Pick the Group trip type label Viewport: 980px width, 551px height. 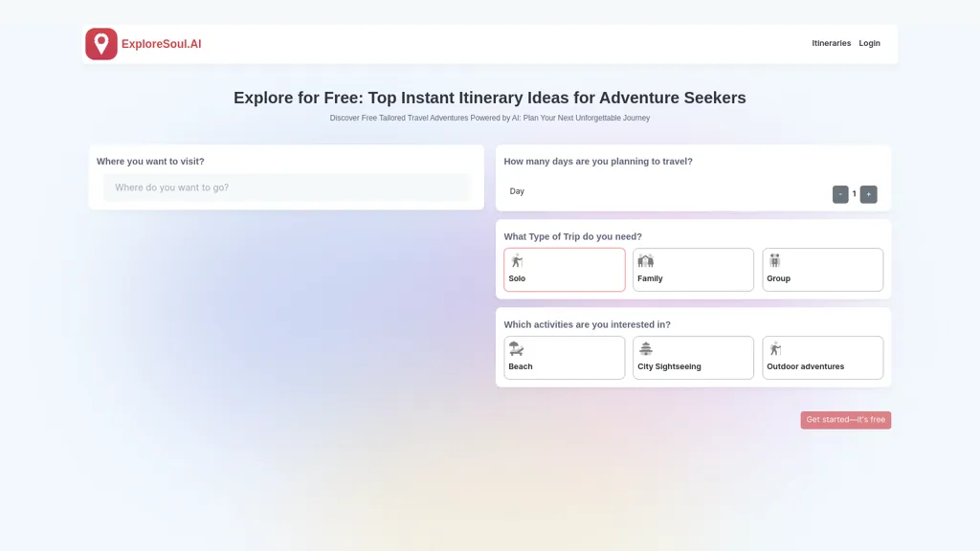click(x=779, y=278)
